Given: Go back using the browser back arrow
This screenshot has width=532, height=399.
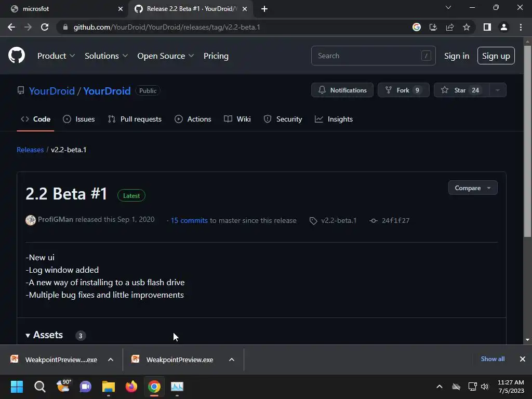Looking at the screenshot, I should (x=11, y=27).
